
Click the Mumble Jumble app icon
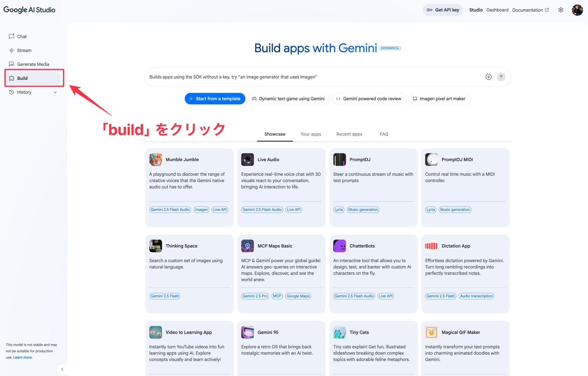coord(156,159)
